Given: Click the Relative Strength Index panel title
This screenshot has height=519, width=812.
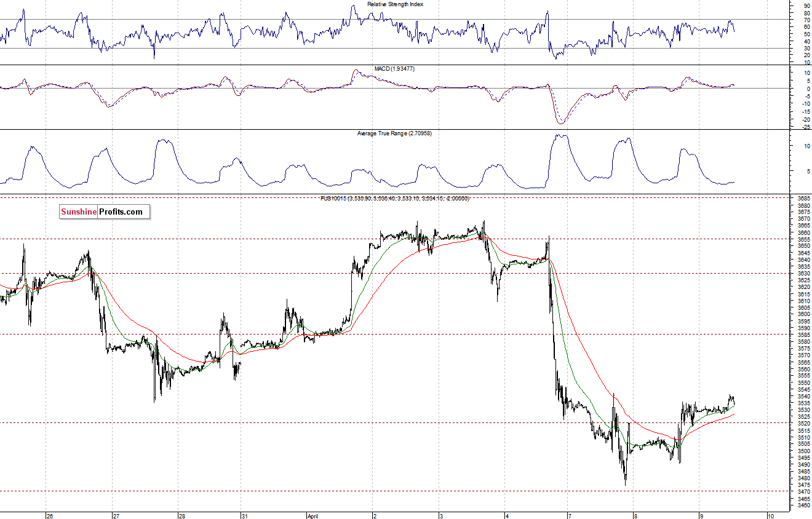Looking at the screenshot, I should pos(396,4).
